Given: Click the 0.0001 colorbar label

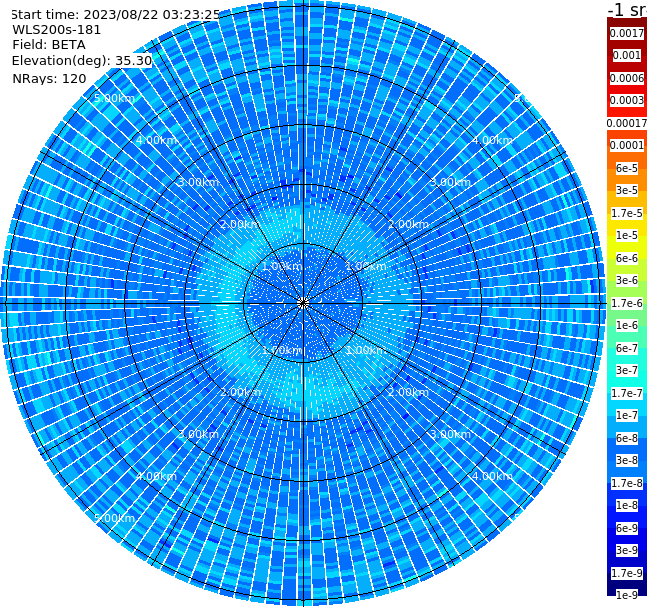Looking at the screenshot, I should (627, 145).
